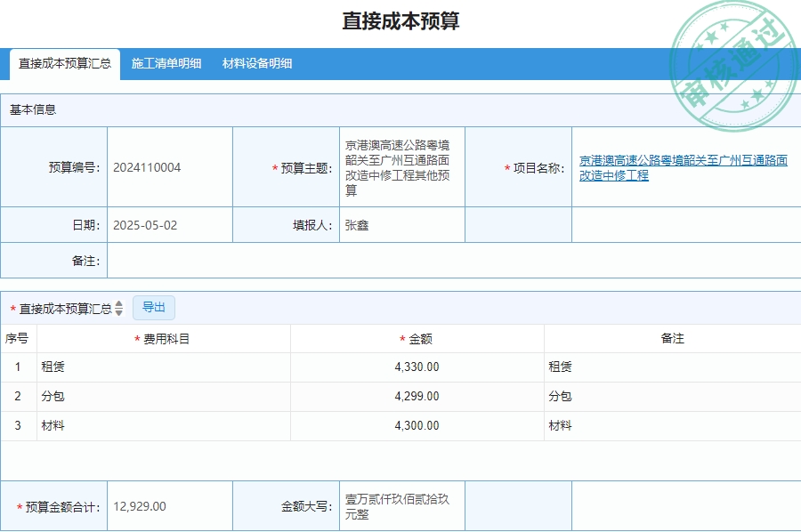Open the 直接成本预算汇总 tab
The height and width of the screenshot is (532, 801).
click(65, 64)
